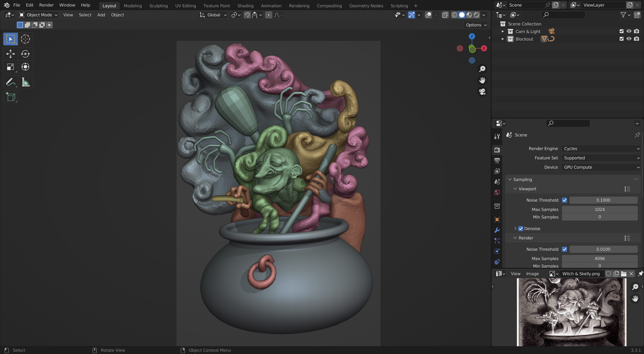Toggle camera view with camera icon
644x354 pixels.
click(x=482, y=92)
